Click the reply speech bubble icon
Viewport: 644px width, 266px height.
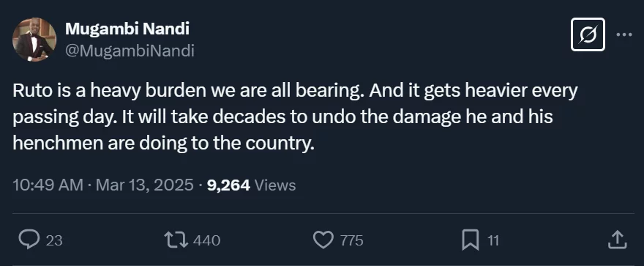click(29, 240)
